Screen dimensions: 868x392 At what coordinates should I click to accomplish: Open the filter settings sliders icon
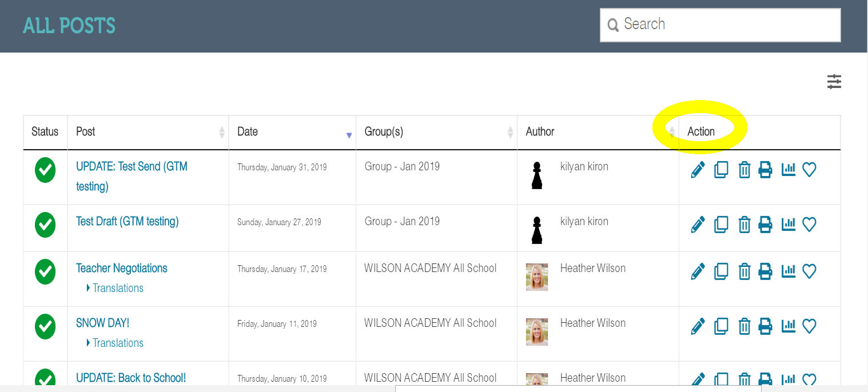pos(834,82)
